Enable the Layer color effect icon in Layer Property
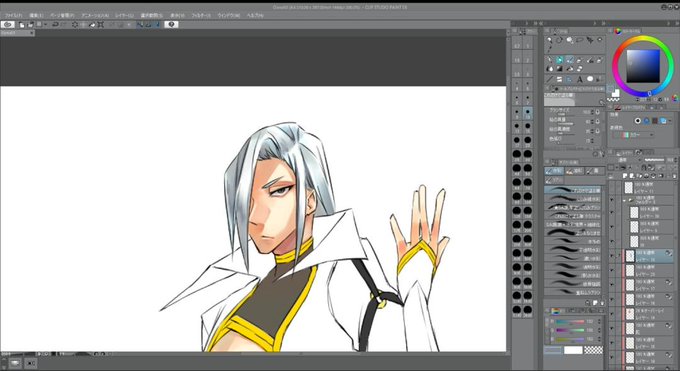 663,121
